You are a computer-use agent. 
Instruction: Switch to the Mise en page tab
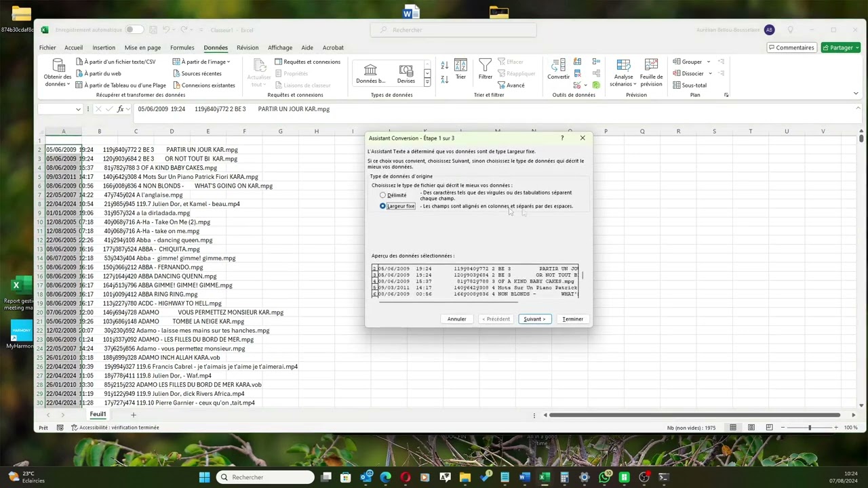(x=142, y=47)
